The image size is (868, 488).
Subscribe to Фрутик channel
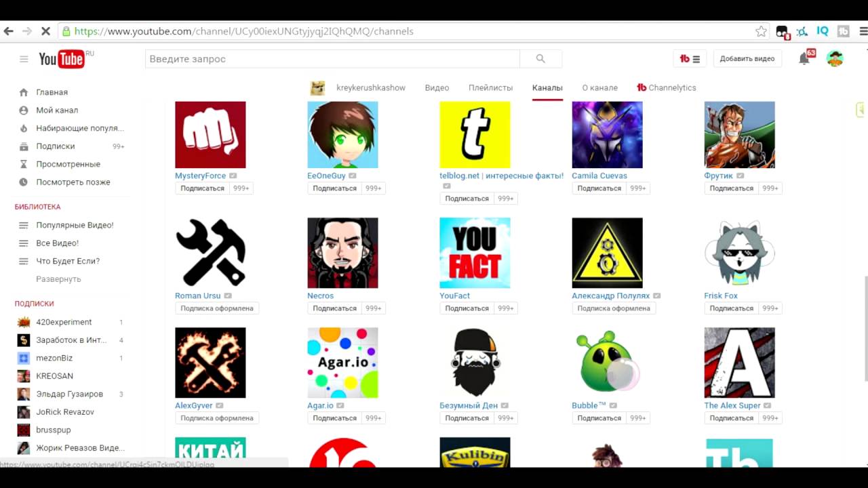[731, 188]
